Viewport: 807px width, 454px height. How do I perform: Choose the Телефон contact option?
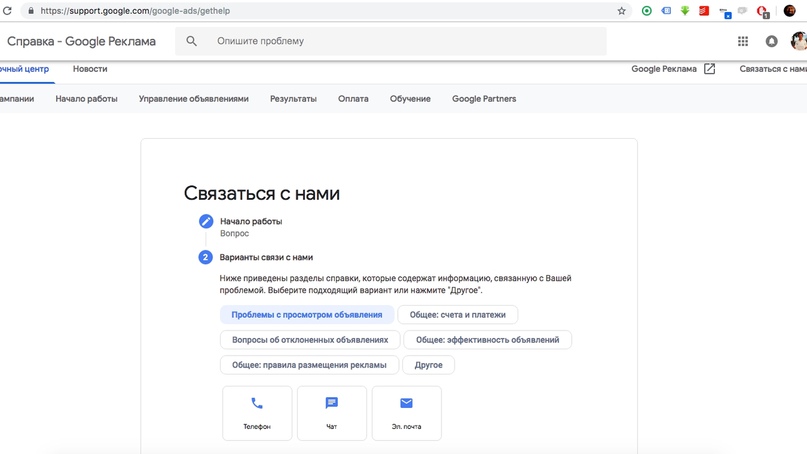tap(257, 413)
